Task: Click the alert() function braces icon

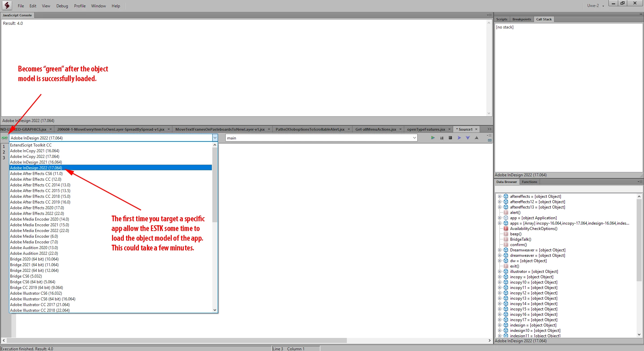Action: click(506, 213)
